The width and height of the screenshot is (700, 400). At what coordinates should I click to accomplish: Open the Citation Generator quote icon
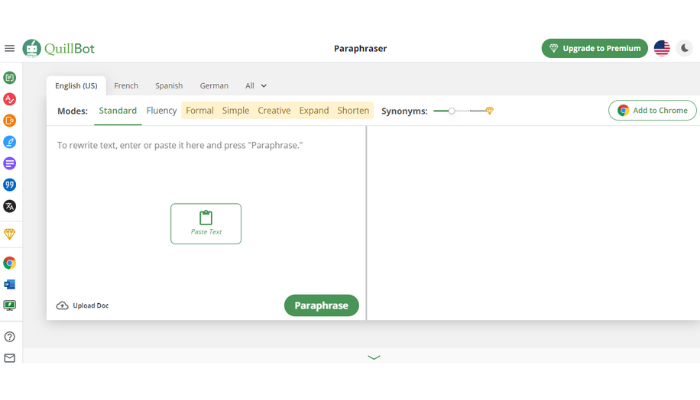9,185
